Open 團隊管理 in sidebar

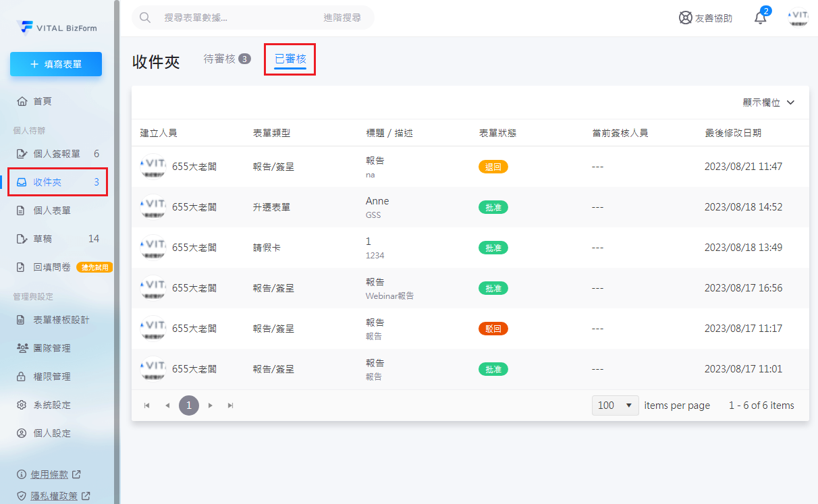coord(51,348)
